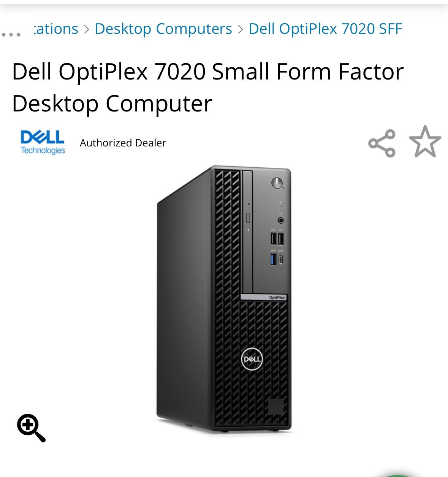This screenshot has width=448, height=477.
Task: Click the Dell OptiPlex 7020 product title
Action: pyautogui.click(x=207, y=87)
